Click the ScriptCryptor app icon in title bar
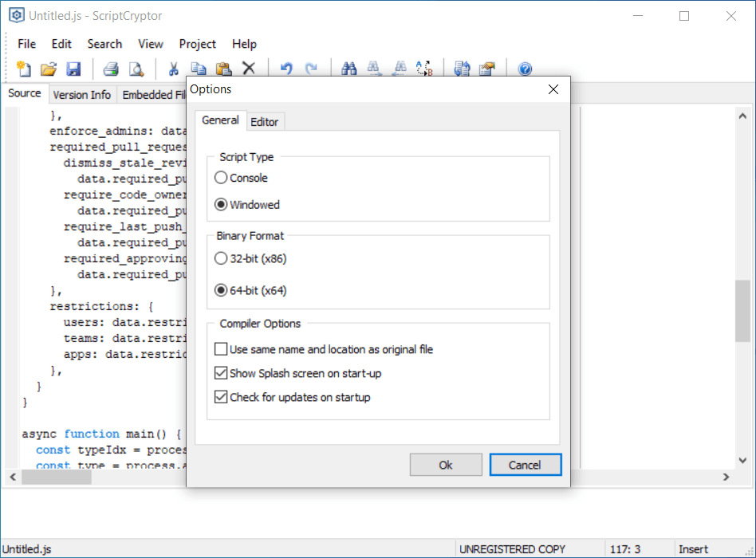This screenshot has width=756, height=558. [17, 15]
